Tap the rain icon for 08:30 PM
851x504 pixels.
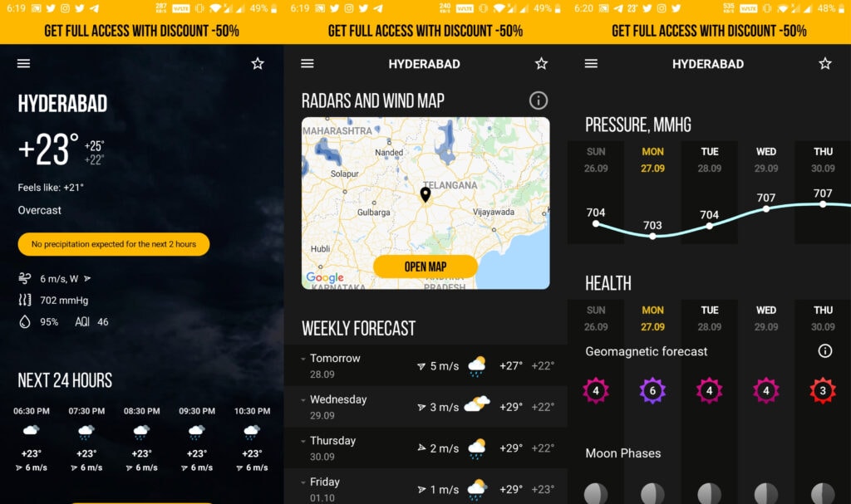pos(141,432)
